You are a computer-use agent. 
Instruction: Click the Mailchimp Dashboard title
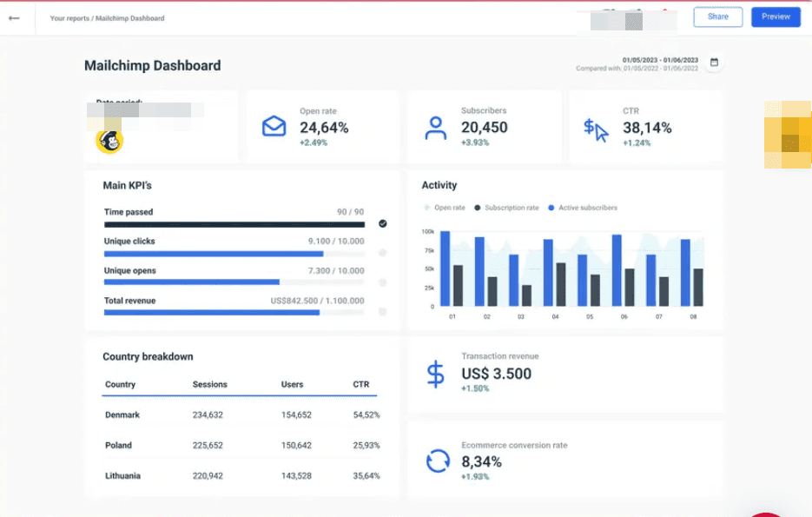[x=152, y=66]
